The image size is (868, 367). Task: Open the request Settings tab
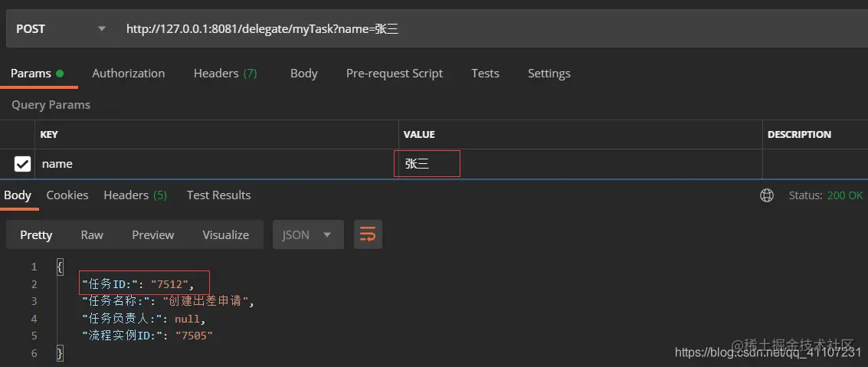point(549,74)
